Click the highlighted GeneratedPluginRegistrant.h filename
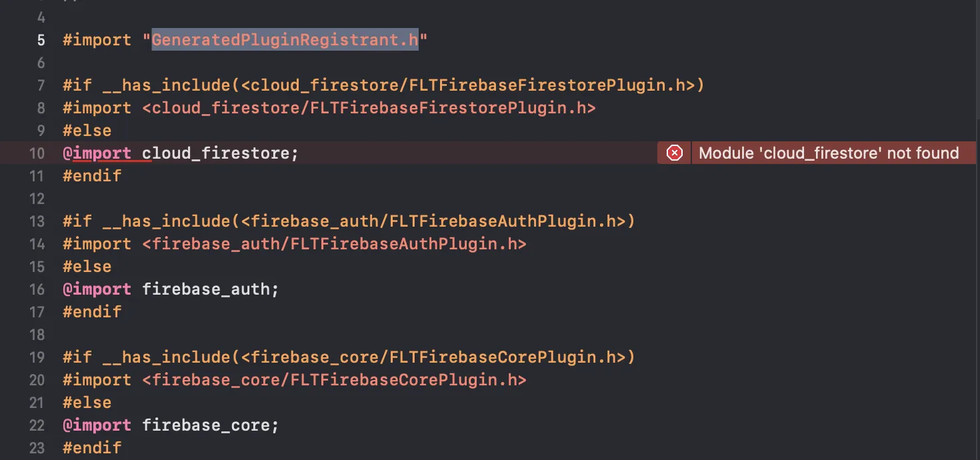This screenshot has height=460, width=980. click(x=285, y=40)
